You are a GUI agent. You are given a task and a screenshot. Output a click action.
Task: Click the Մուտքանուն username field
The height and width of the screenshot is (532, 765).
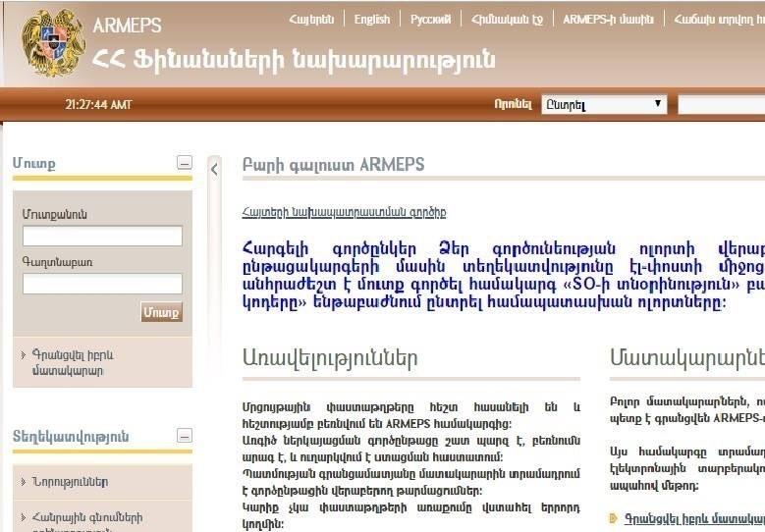coord(102,236)
